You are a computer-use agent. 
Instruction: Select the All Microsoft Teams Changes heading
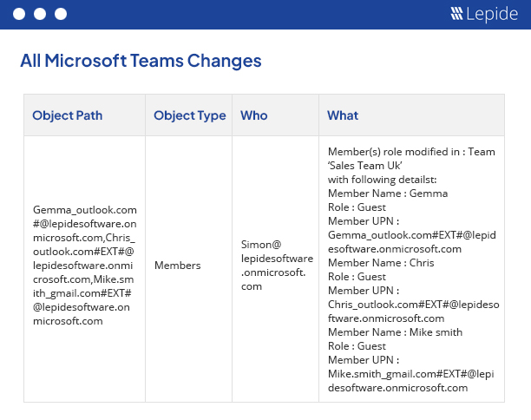(x=141, y=61)
